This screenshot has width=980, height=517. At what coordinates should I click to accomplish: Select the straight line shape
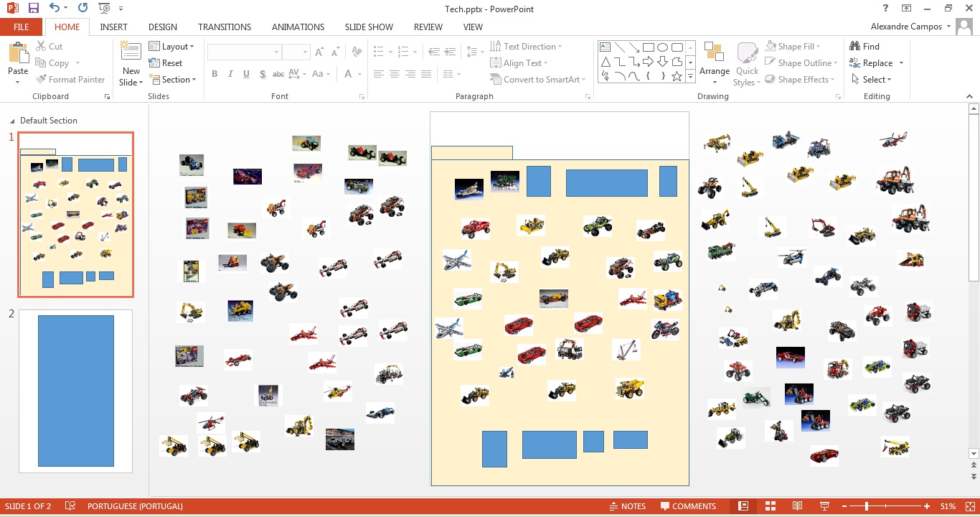(619, 47)
